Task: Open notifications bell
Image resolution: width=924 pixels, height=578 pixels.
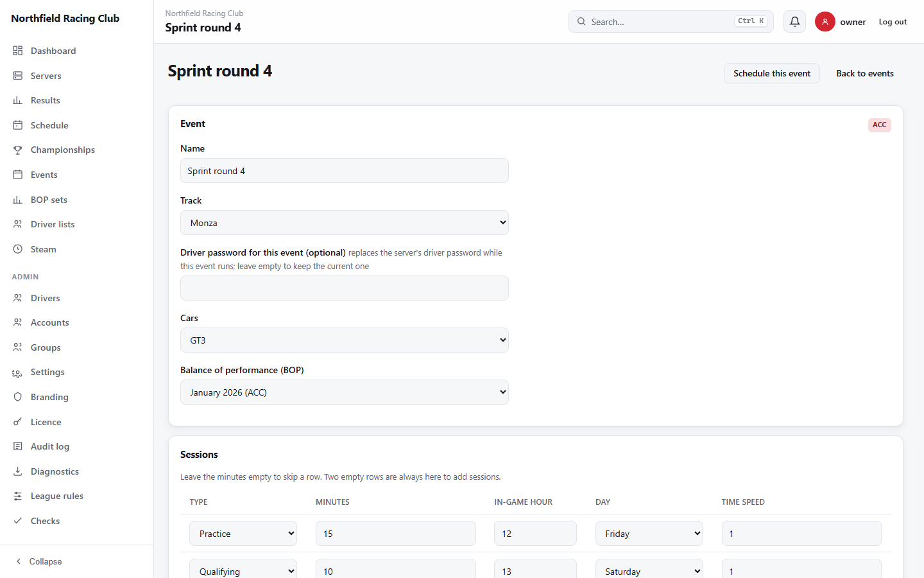Action: coord(794,22)
